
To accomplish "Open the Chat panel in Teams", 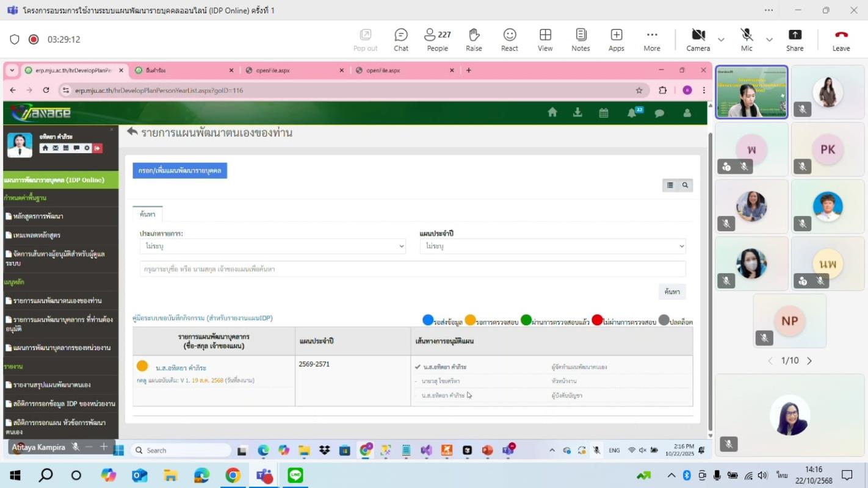I will [x=401, y=40].
